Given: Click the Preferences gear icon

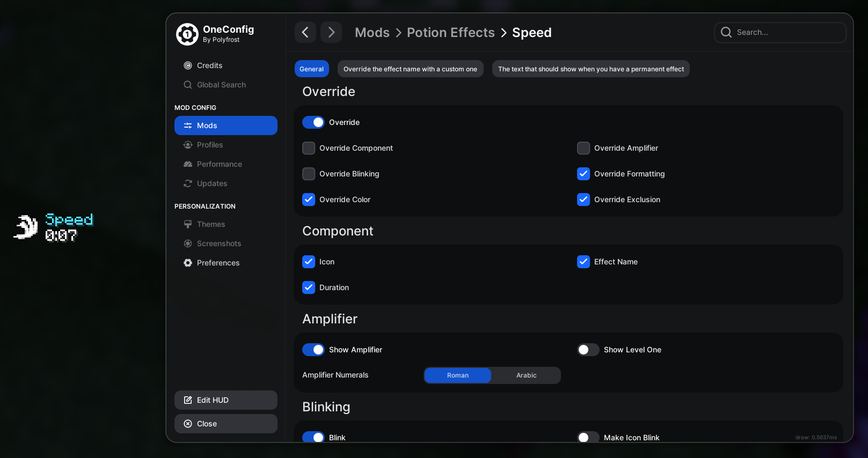Looking at the screenshot, I should (188, 263).
